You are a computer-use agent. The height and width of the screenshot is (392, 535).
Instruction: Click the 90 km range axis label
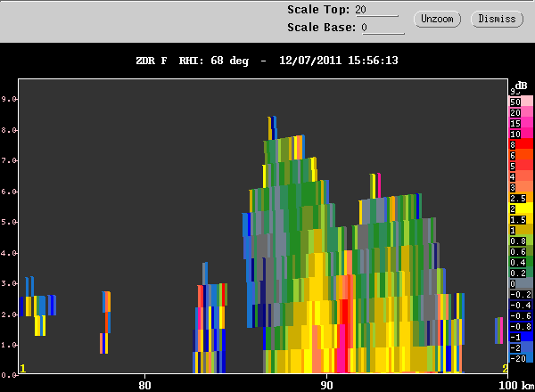(x=326, y=386)
